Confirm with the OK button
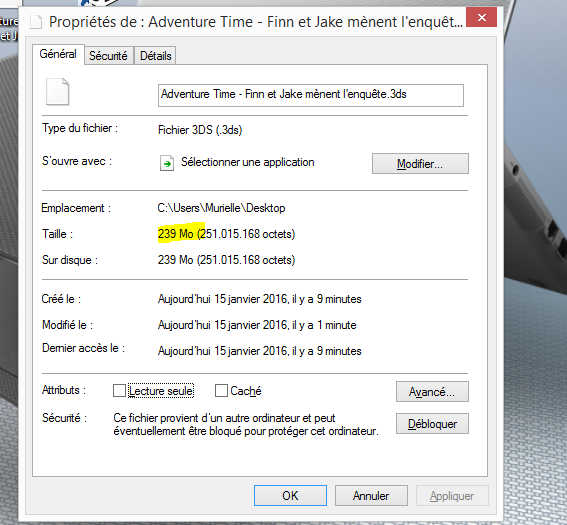The image size is (567, 525). coord(290,496)
